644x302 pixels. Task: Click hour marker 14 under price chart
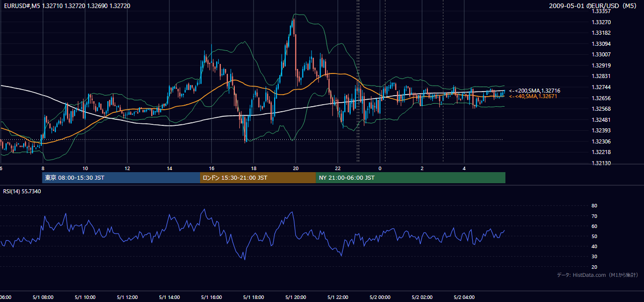coord(169,169)
